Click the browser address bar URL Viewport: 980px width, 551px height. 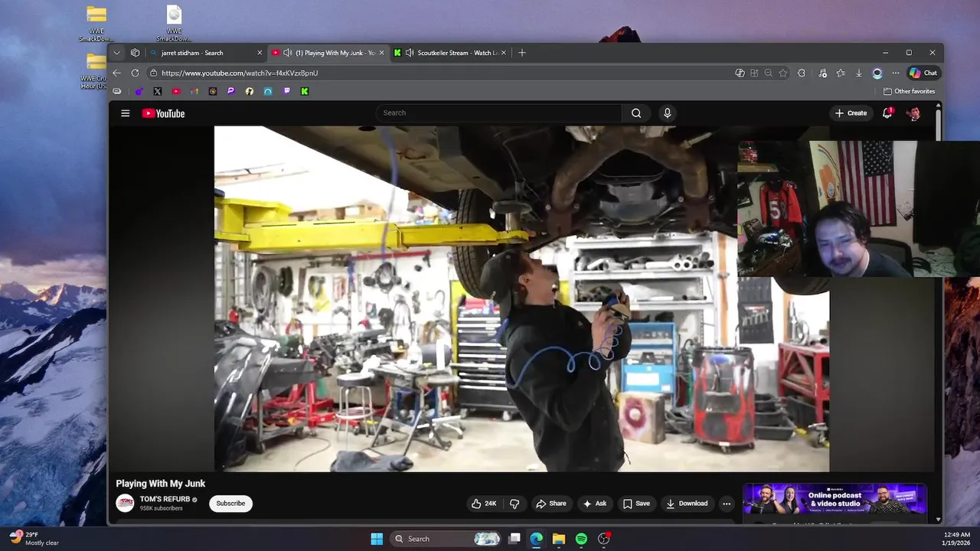click(x=240, y=73)
